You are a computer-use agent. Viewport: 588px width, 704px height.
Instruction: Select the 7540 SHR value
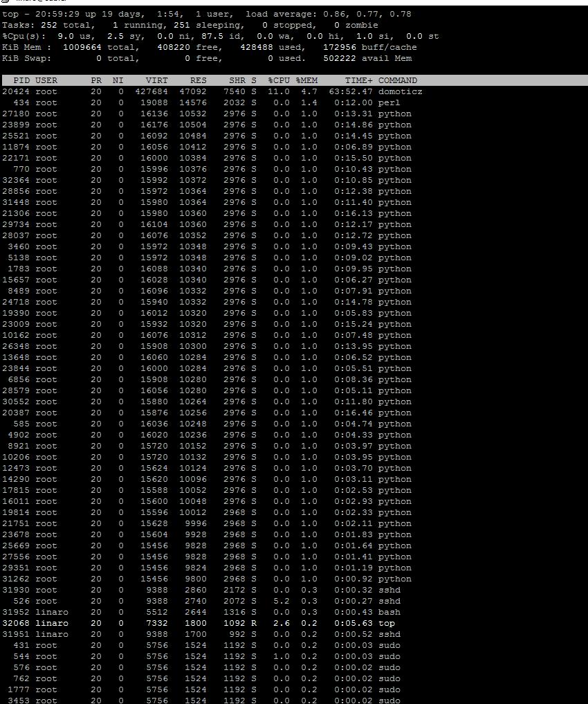235,91
